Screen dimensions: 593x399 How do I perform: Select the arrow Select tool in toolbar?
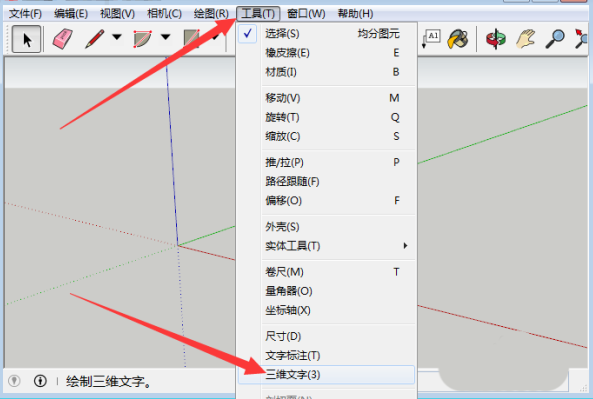click(x=26, y=39)
